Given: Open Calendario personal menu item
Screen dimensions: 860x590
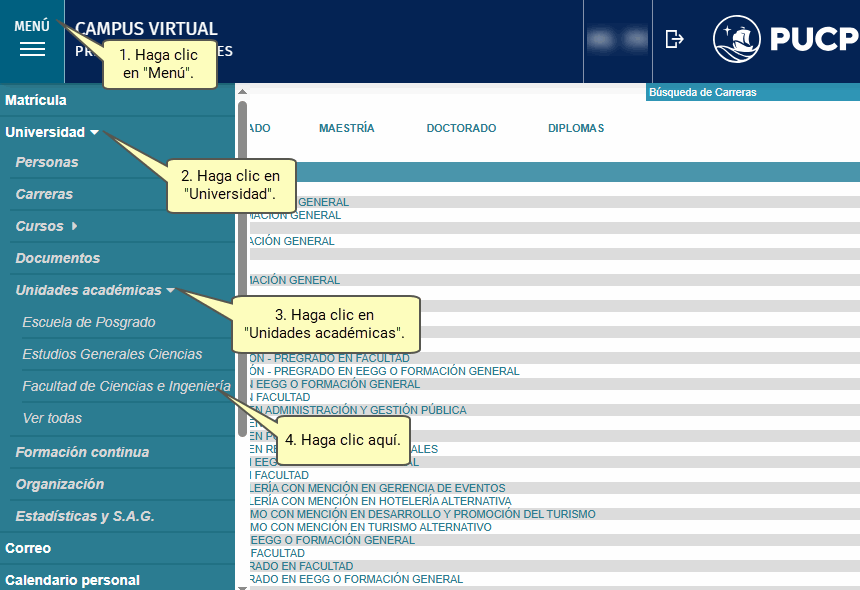Looking at the screenshot, I should click(x=72, y=580).
